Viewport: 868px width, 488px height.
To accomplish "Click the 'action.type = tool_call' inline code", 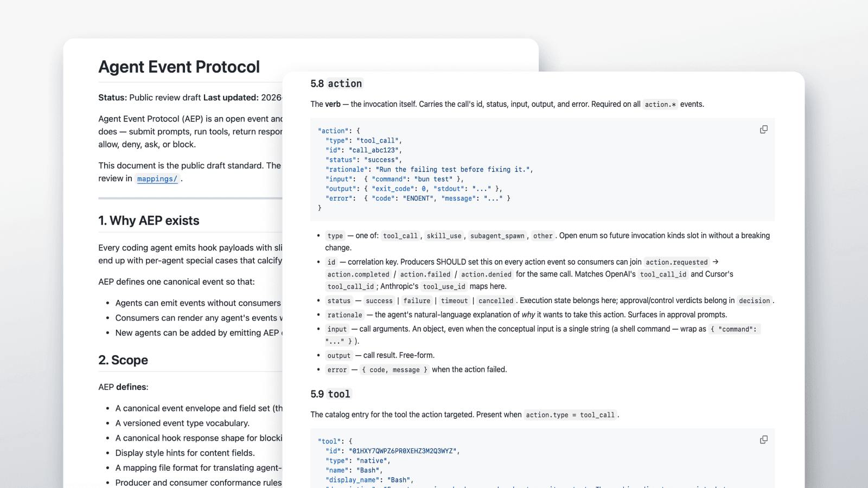I will pos(570,415).
